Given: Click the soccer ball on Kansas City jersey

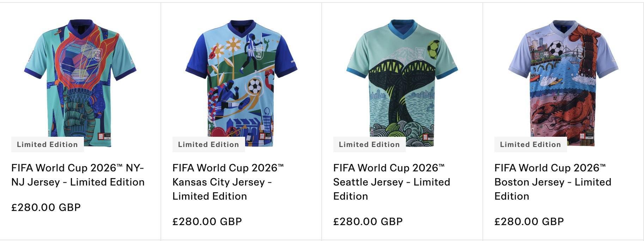Looking at the screenshot, I should point(255,86).
